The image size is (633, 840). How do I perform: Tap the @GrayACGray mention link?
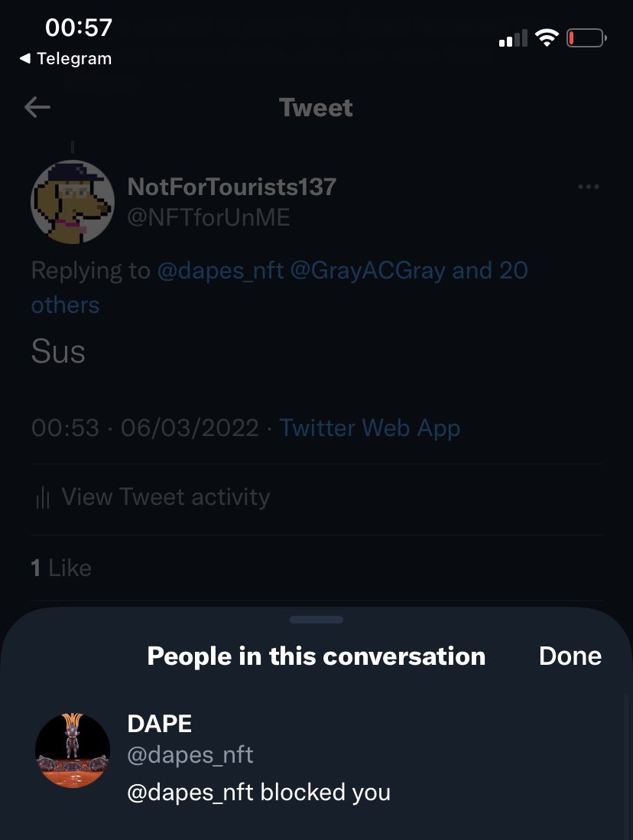pos(367,270)
